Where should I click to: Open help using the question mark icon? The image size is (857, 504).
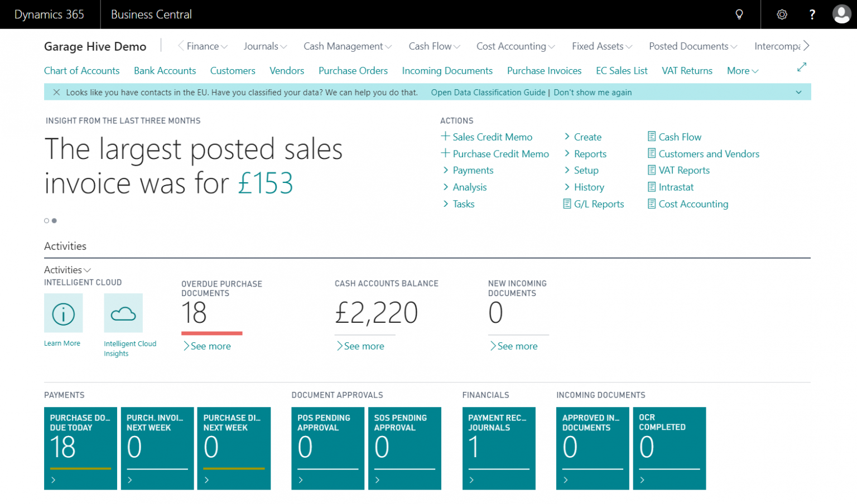point(812,14)
